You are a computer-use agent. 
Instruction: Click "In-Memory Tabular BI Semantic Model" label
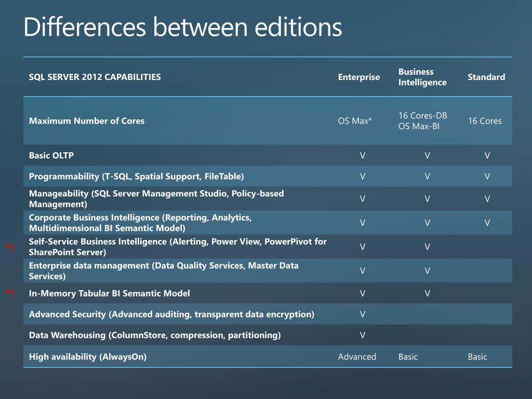109,293
